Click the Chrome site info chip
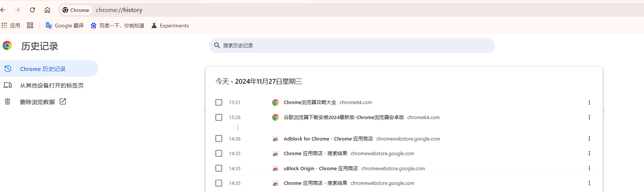The height and width of the screenshot is (192, 644). coord(76,10)
